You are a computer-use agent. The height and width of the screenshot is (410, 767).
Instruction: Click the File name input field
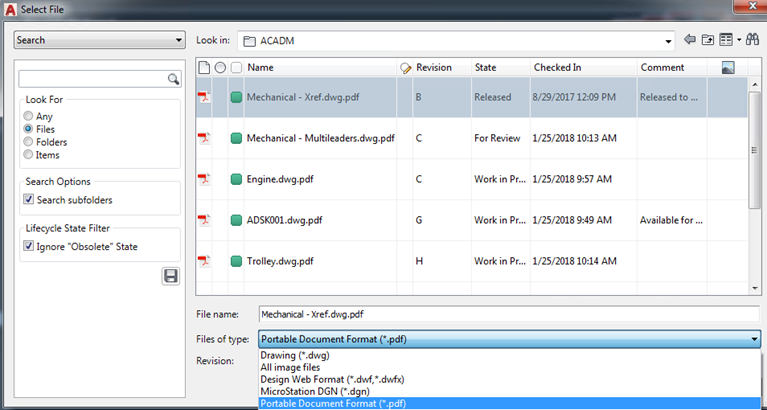(509, 314)
